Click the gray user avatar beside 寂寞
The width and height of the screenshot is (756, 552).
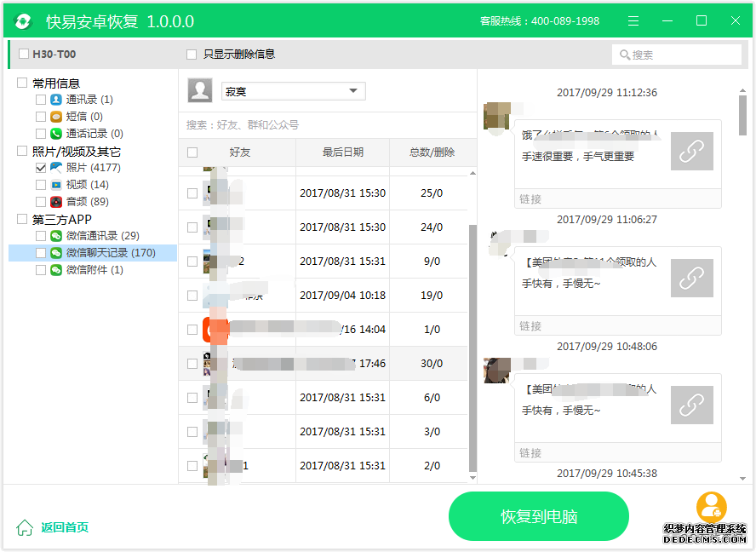tap(199, 90)
